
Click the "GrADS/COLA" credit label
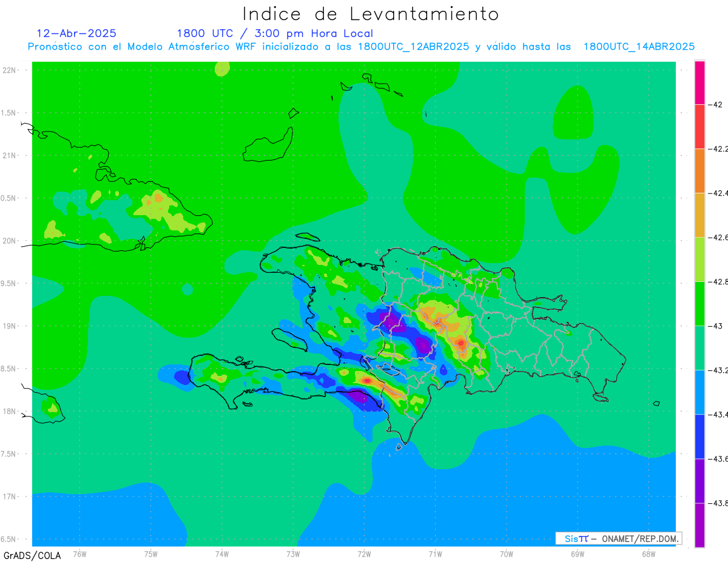(x=32, y=555)
